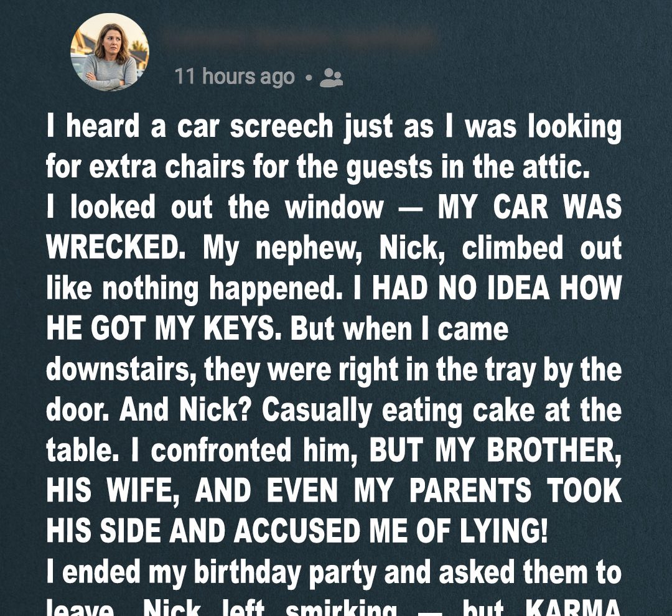Click the poster's profile picture
The height and width of the screenshot is (616, 672).
coord(110,52)
